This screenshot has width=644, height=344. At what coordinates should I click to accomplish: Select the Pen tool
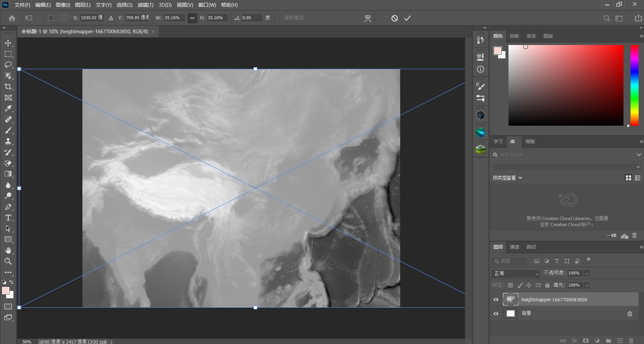[x=8, y=207]
